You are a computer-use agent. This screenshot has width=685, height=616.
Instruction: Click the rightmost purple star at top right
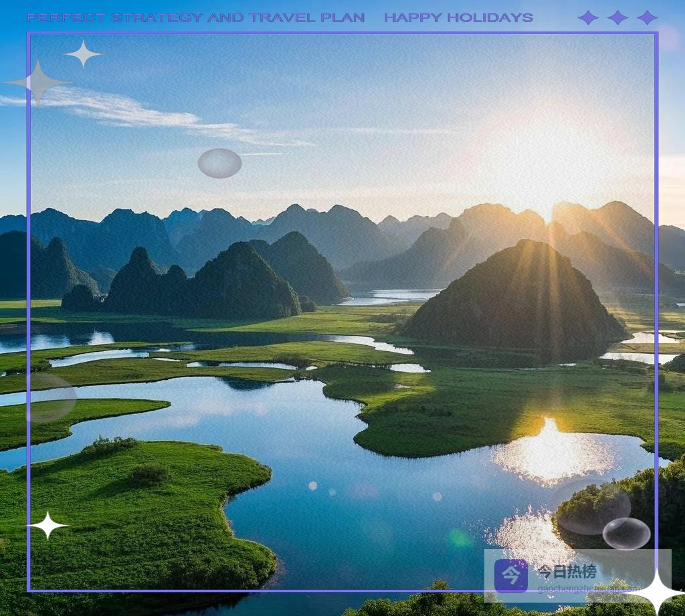pos(647,17)
